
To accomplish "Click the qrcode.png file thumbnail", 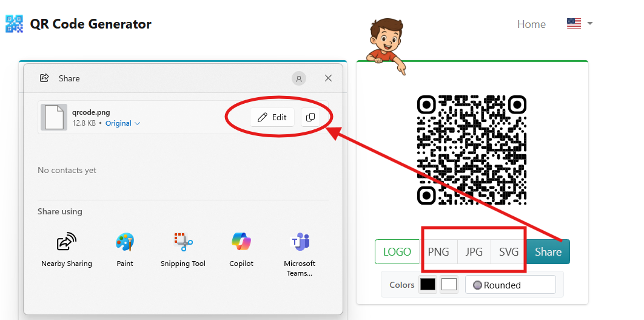I will (x=54, y=117).
